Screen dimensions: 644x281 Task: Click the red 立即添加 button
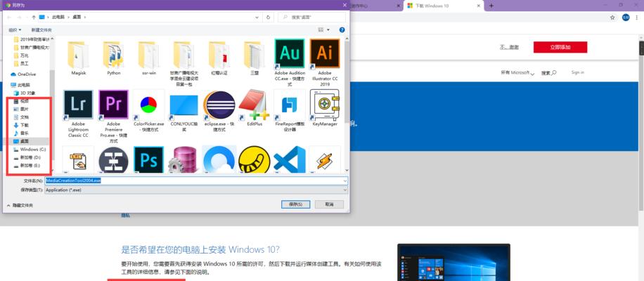click(560, 47)
